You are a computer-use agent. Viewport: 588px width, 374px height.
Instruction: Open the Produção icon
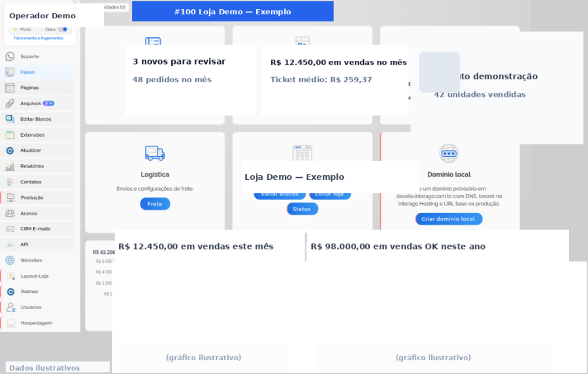tap(10, 197)
